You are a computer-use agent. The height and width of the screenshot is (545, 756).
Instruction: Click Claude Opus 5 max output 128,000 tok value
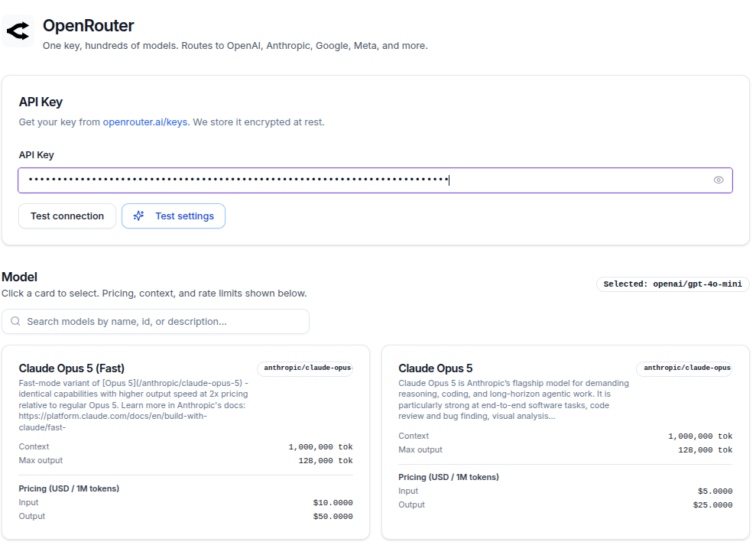[706, 450]
